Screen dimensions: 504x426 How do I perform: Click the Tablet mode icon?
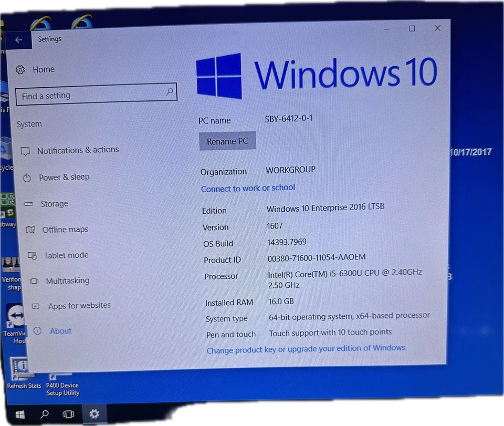32,256
